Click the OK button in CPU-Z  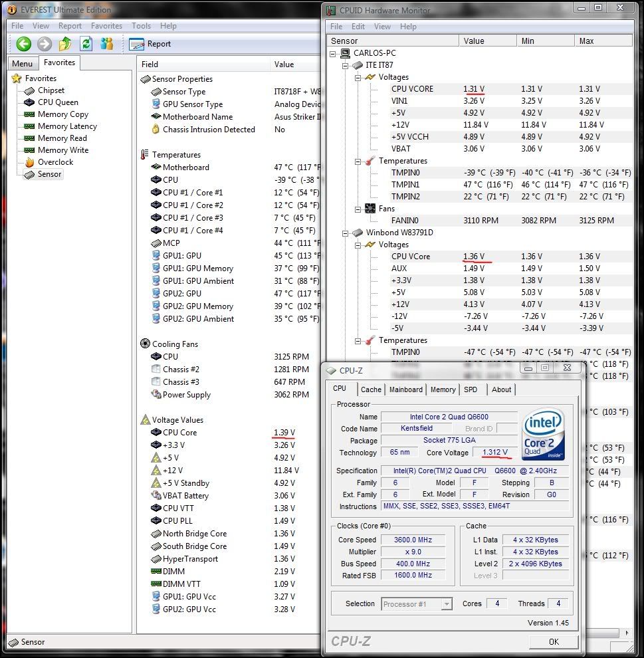(554, 641)
